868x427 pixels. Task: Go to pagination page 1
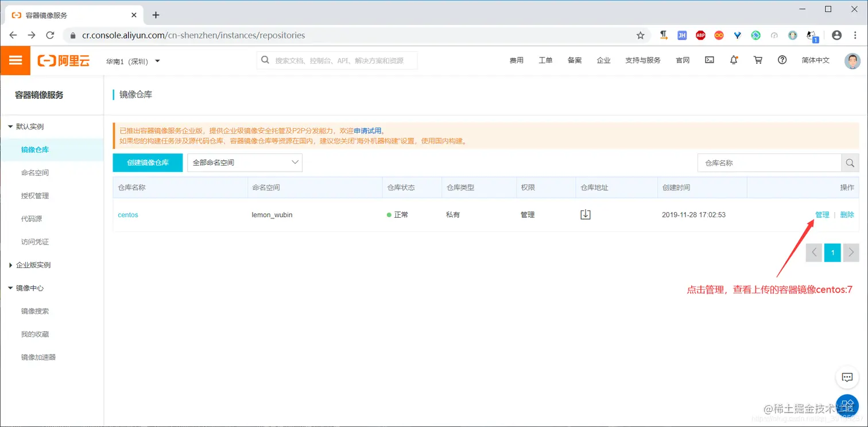click(832, 252)
